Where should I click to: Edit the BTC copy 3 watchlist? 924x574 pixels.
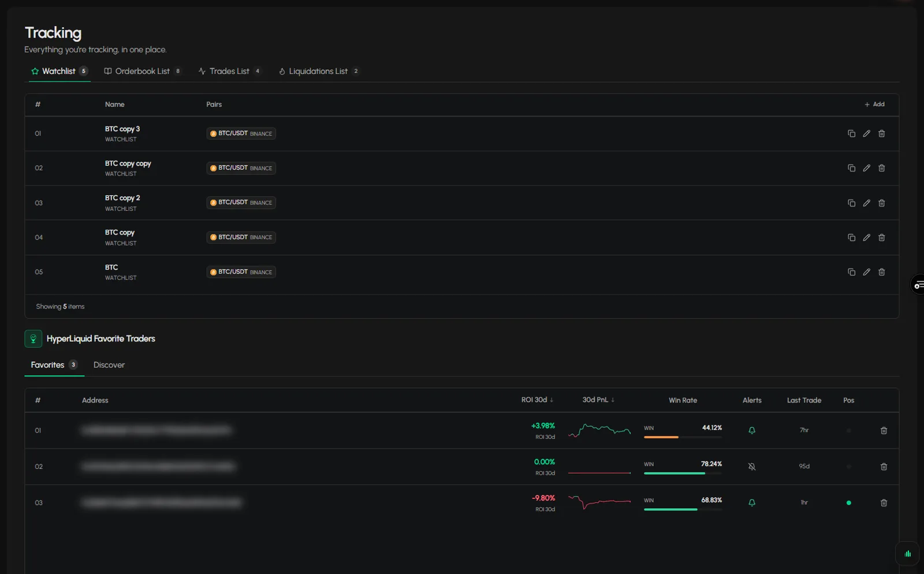tap(866, 133)
